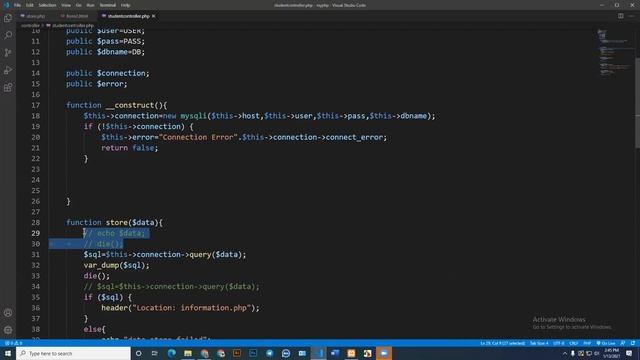Viewport: 640px width, 360px height.
Task: Open the Windows Action Center notifications
Action: pos(629,353)
